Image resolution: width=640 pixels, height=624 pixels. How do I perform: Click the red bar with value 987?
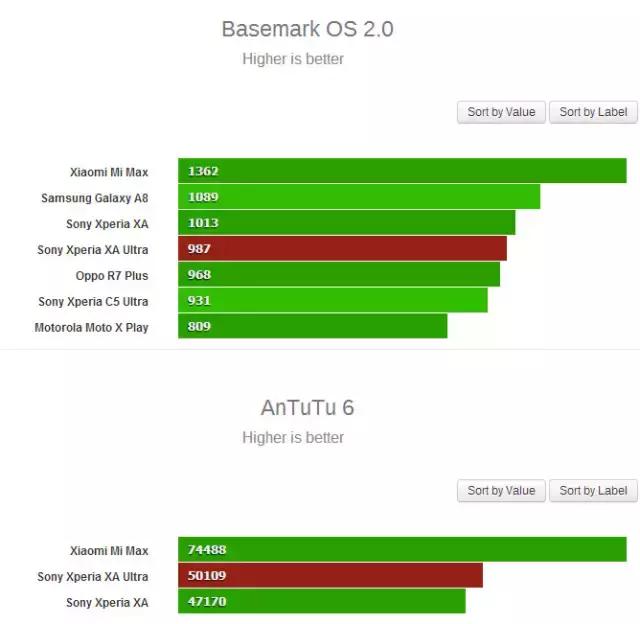click(x=342, y=249)
